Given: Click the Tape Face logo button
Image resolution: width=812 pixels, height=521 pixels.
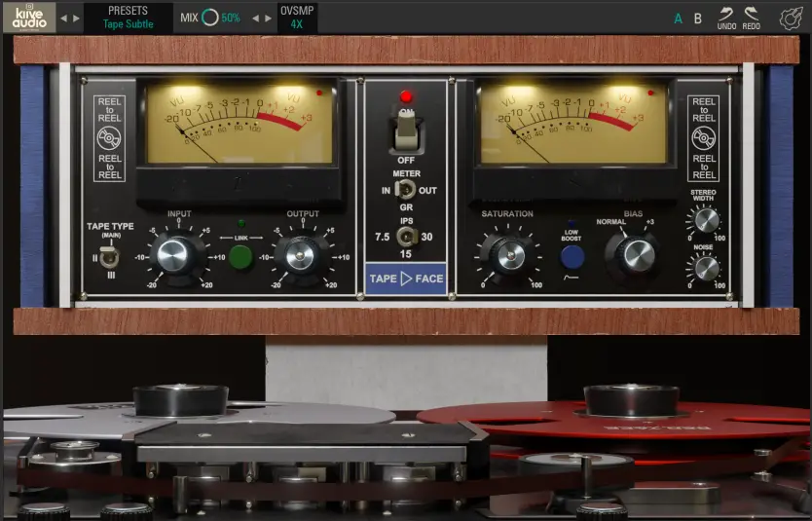Looking at the screenshot, I should pyautogui.click(x=406, y=279).
